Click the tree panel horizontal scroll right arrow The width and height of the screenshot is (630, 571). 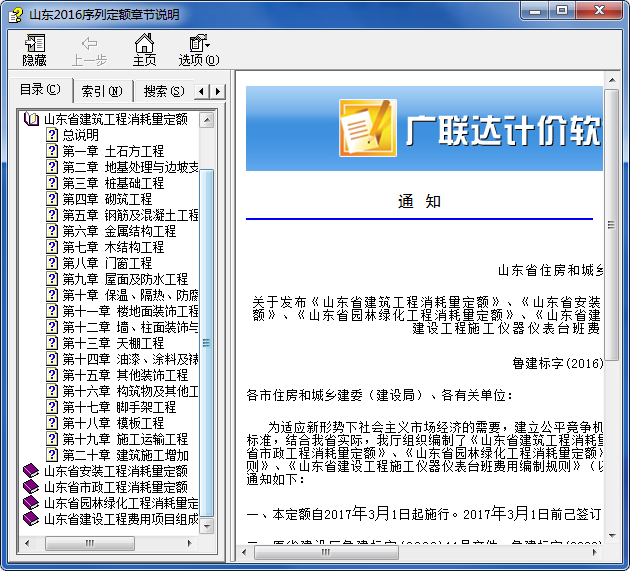pyautogui.click(x=190, y=544)
